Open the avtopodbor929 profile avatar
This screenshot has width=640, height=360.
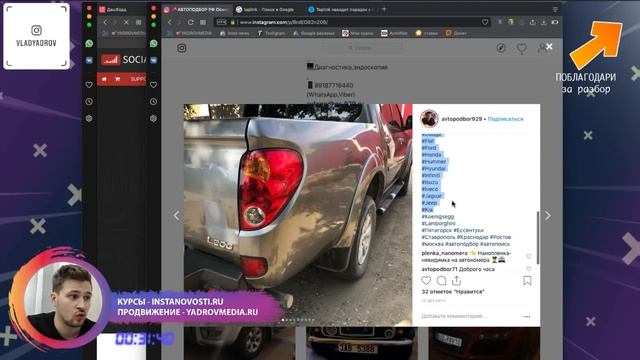click(x=429, y=119)
